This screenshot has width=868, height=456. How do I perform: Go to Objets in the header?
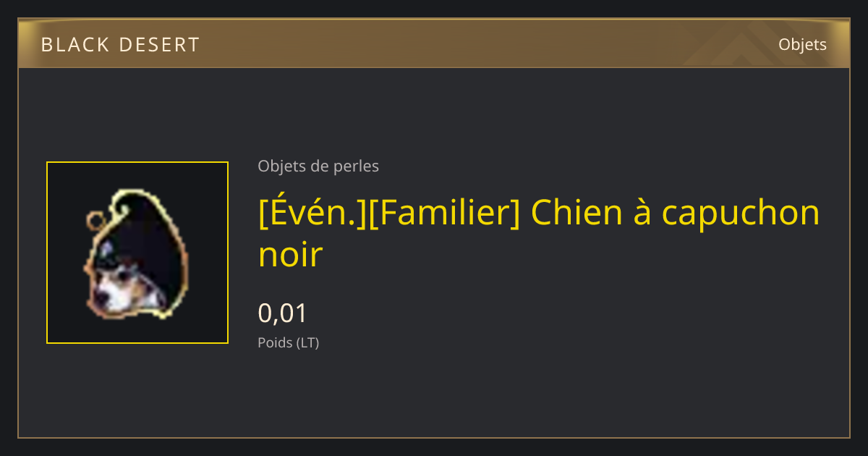point(802,44)
